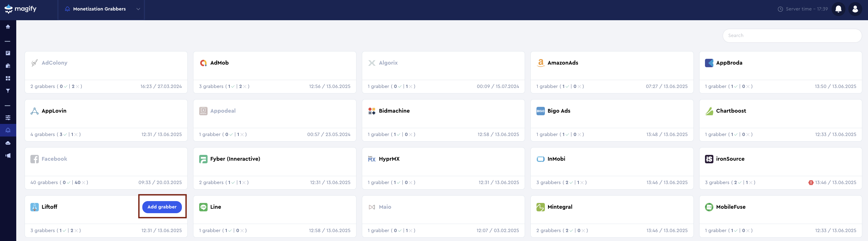Open the sliders settings icon in the sidebar

click(x=7, y=117)
